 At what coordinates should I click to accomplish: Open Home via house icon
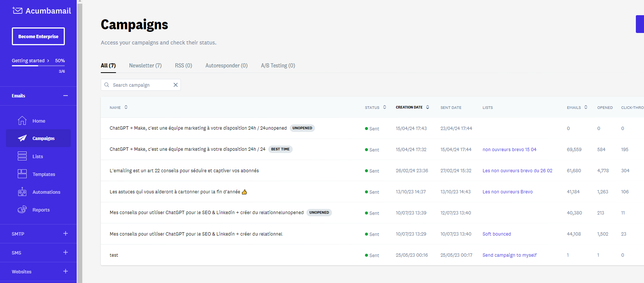[x=22, y=121]
